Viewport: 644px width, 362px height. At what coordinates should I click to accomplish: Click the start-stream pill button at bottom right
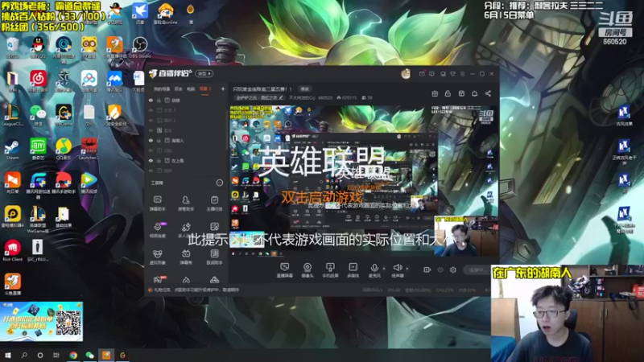point(477,269)
